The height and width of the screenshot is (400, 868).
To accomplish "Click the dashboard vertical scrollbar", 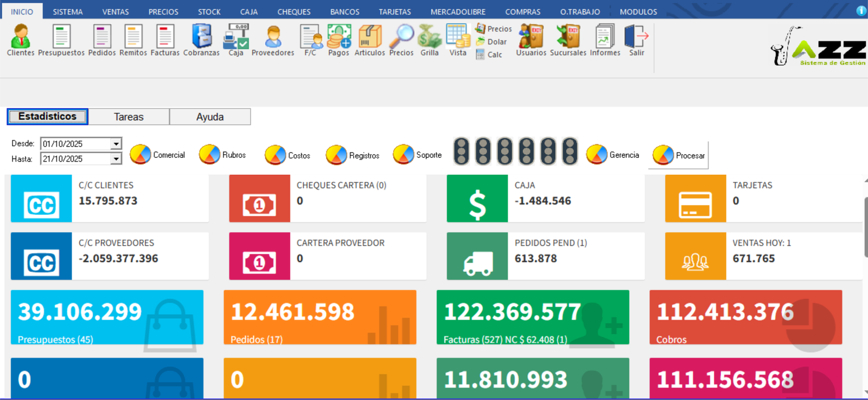I will coord(865,228).
